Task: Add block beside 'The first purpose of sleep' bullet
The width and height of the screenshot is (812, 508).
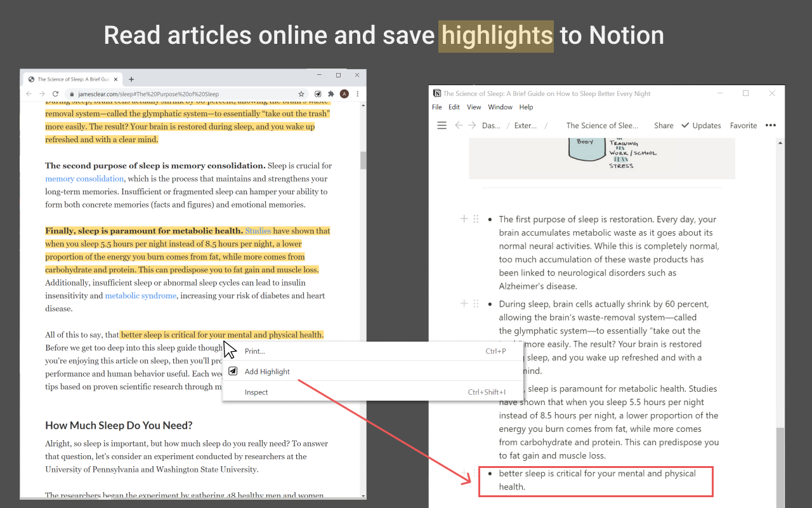Action: click(x=464, y=218)
